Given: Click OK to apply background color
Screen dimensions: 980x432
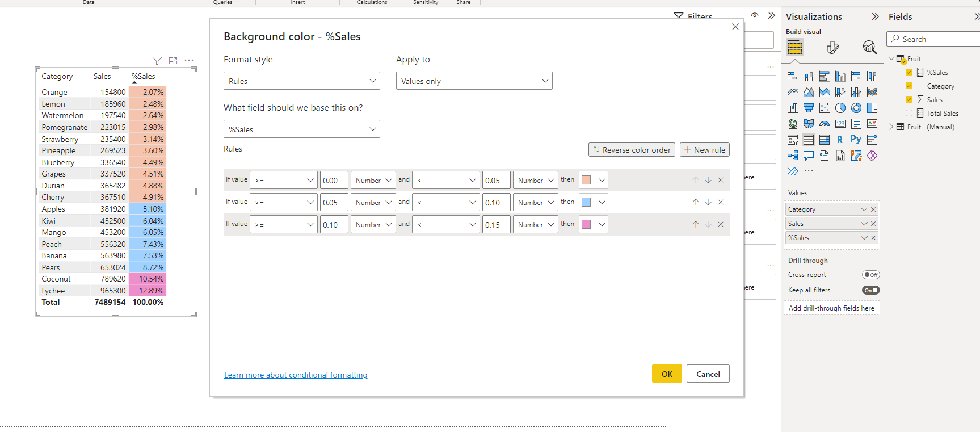Looking at the screenshot, I should (667, 374).
